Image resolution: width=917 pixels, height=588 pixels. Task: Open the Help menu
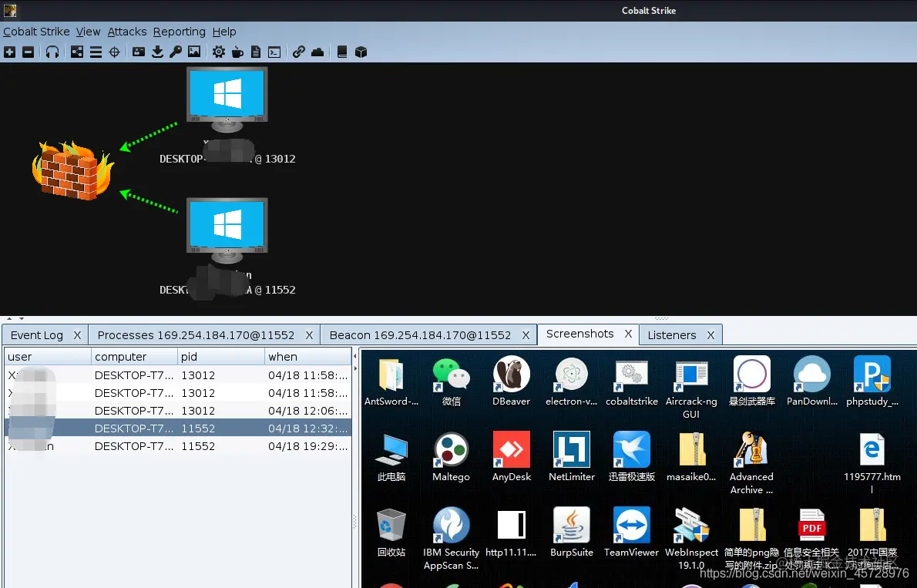click(x=224, y=32)
